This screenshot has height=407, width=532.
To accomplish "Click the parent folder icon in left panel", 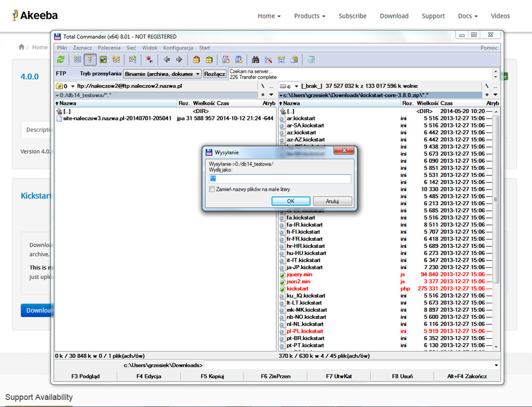I will coord(59,111).
